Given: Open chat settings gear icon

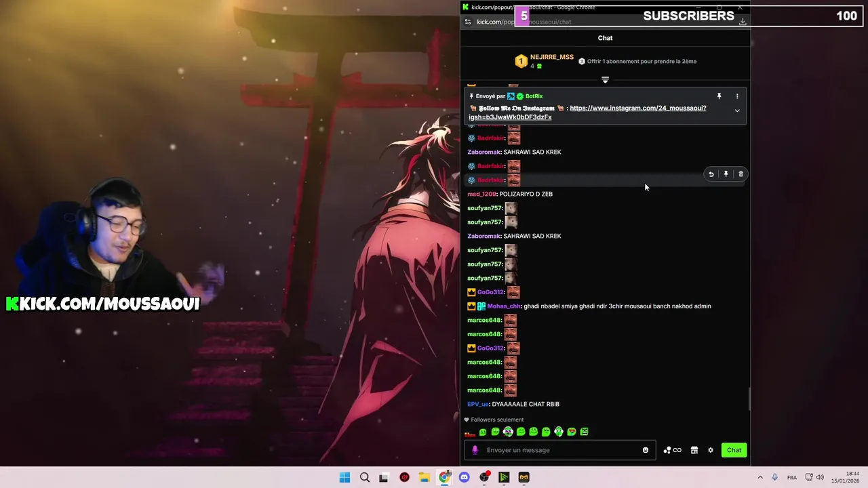Looking at the screenshot, I should point(711,450).
